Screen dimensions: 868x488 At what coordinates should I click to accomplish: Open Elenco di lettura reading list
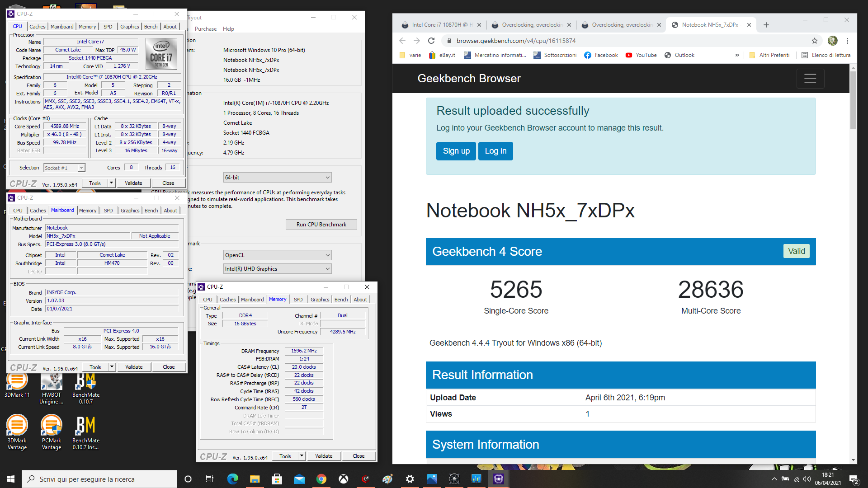[826, 55]
